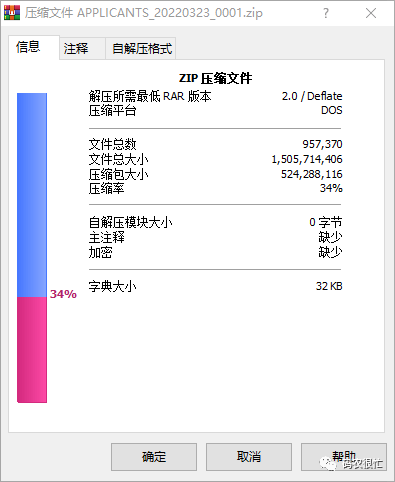Click the 取消 button
Image resolution: width=395 pixels, height=482 pixels.
coord(249,457)
